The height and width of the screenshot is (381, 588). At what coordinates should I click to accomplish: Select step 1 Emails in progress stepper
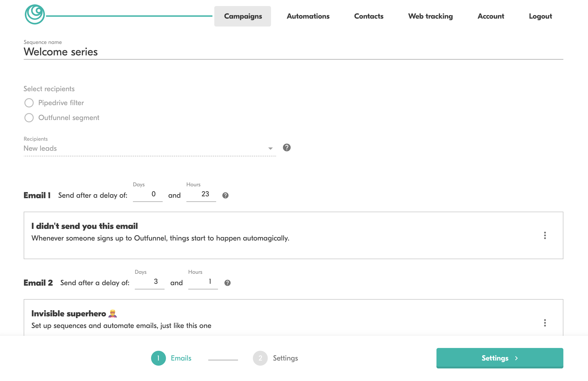click(x=171, y=358)
